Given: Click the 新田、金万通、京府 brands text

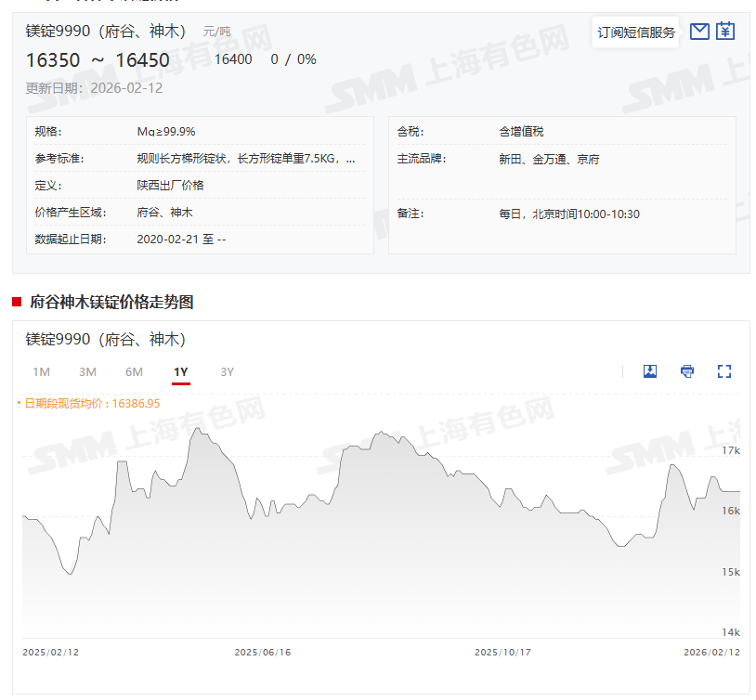Looking at the screenshot, I should tap(549, 159).
